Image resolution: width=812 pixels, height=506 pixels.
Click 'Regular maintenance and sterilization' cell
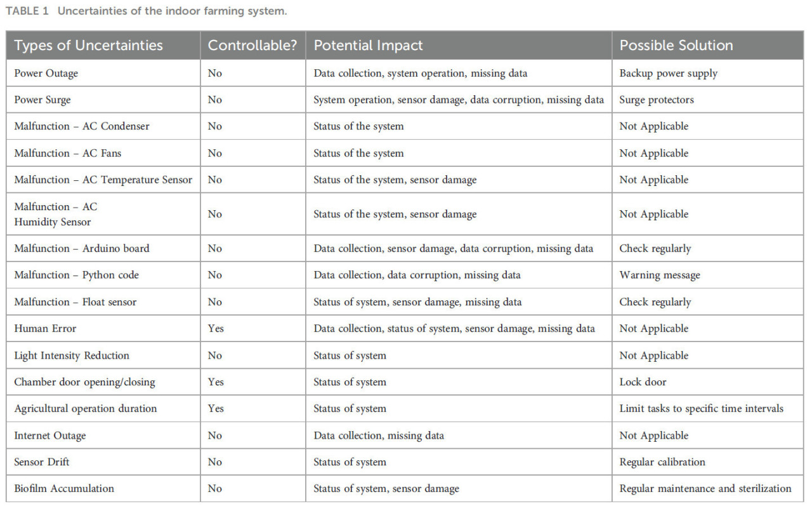(705, 489)
